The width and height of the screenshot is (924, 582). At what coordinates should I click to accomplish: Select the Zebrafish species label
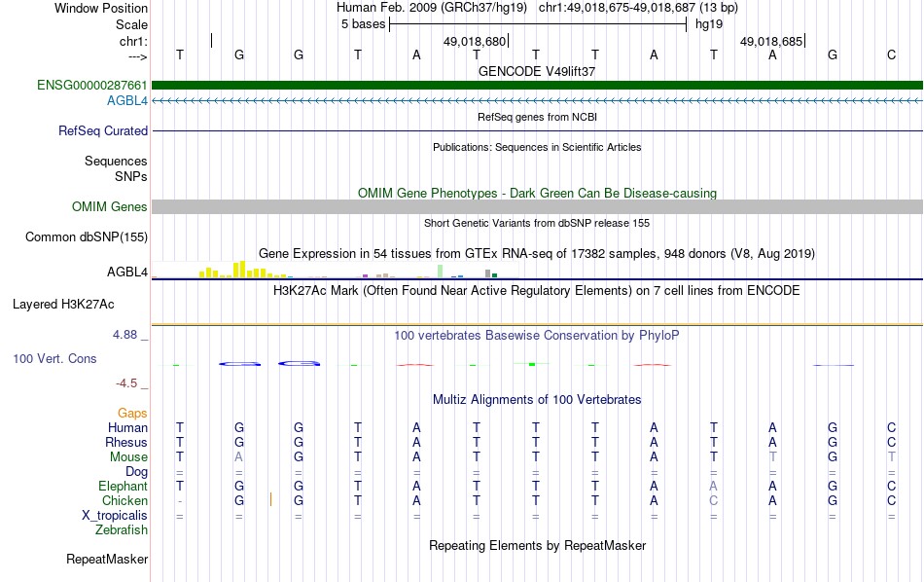[122, 530]
